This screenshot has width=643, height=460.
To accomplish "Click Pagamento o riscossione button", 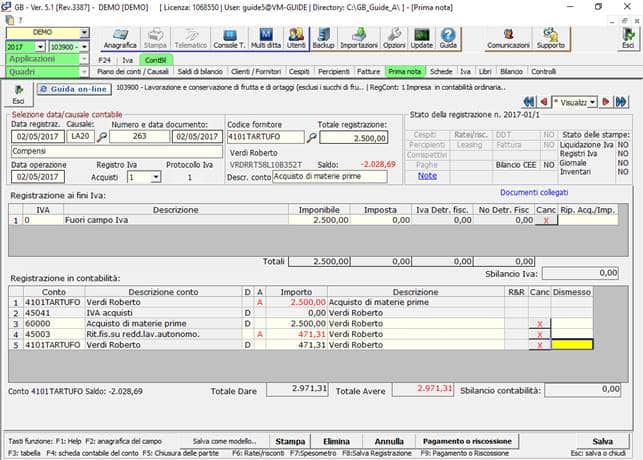I will [467, 442].
